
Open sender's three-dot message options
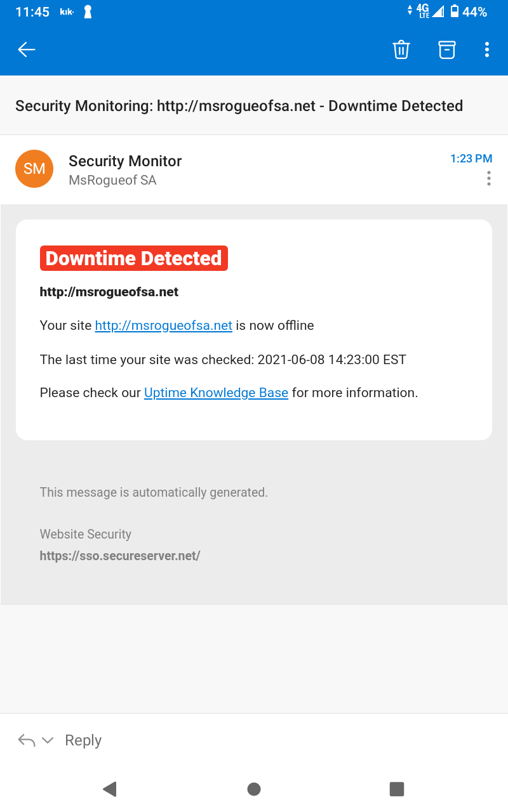(488, 179)
